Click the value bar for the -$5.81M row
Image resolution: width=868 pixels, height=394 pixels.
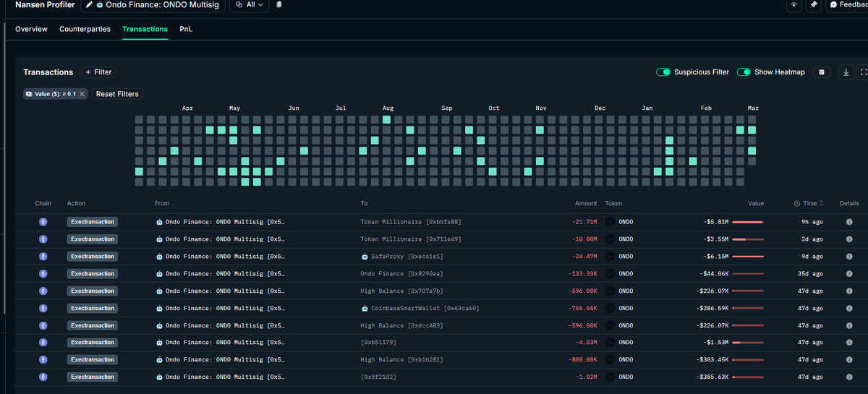748,222
